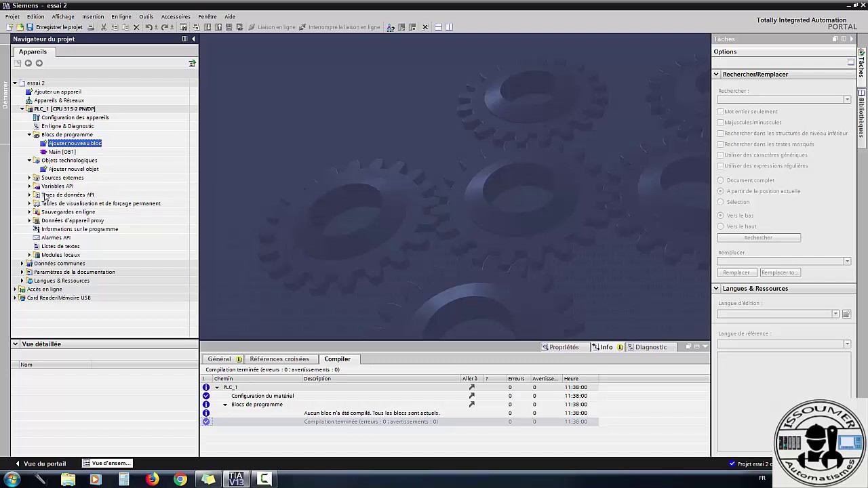Select A partir de la position actuelle
Image resolution: width=868 pixels, height=488 pixels.
click(x=721, y=191)
